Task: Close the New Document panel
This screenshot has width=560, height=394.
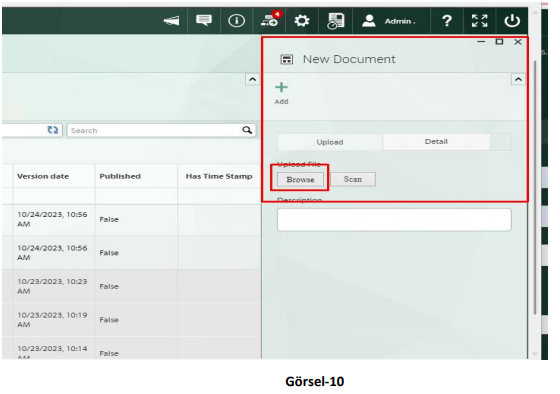Action: [x=518, y=42]
